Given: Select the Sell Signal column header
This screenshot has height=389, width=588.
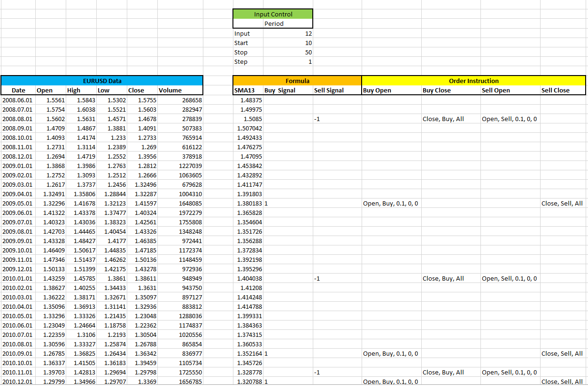Looking at the screenshot, I should pyautogui.click(x=337, y=90).
